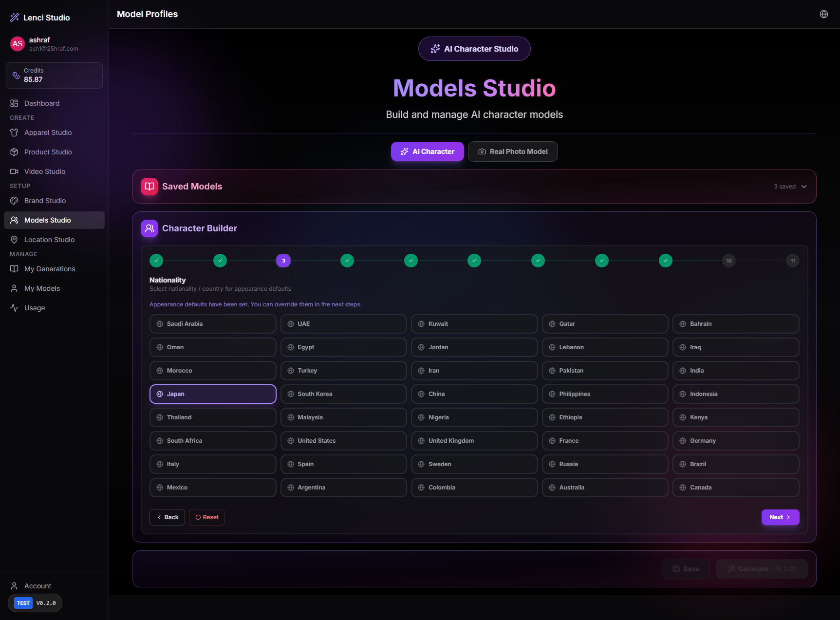Image resolution: width=840 pixels, height=620 pixels.
Task: Click the Saved Models book icon
Action: coord(149,187)
